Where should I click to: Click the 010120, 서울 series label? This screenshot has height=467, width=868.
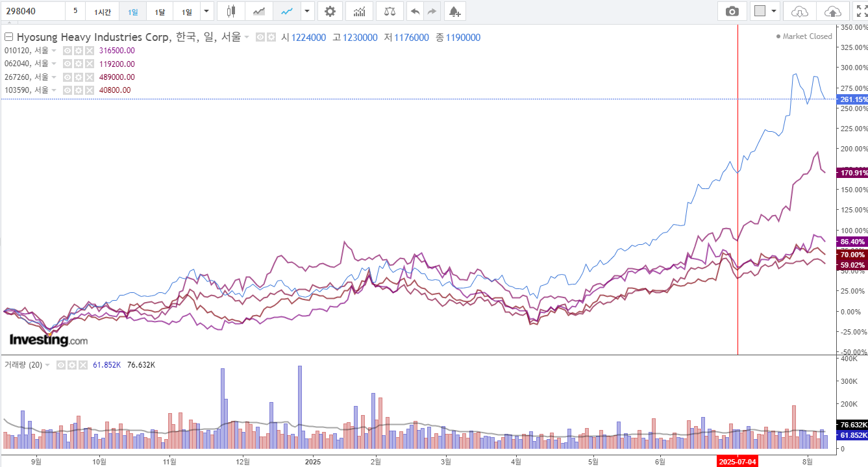tap(27, 51)
